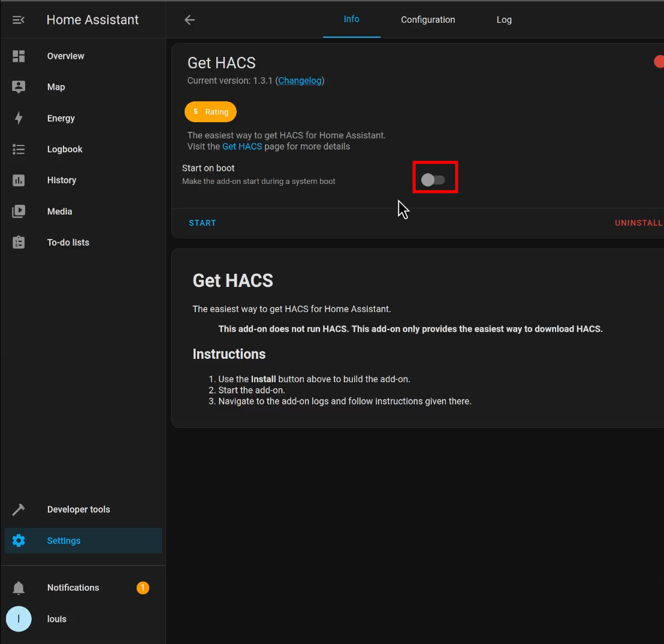Click the red add-on status indicator
Image resolution: width=664 pixels, height=644 pixels.
point(659,62)
